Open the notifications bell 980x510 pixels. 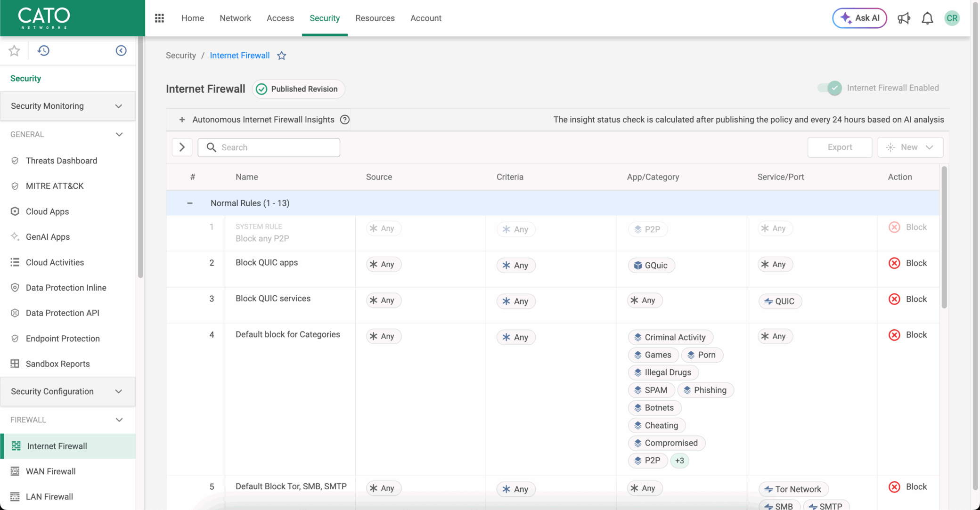coord(927,18)
